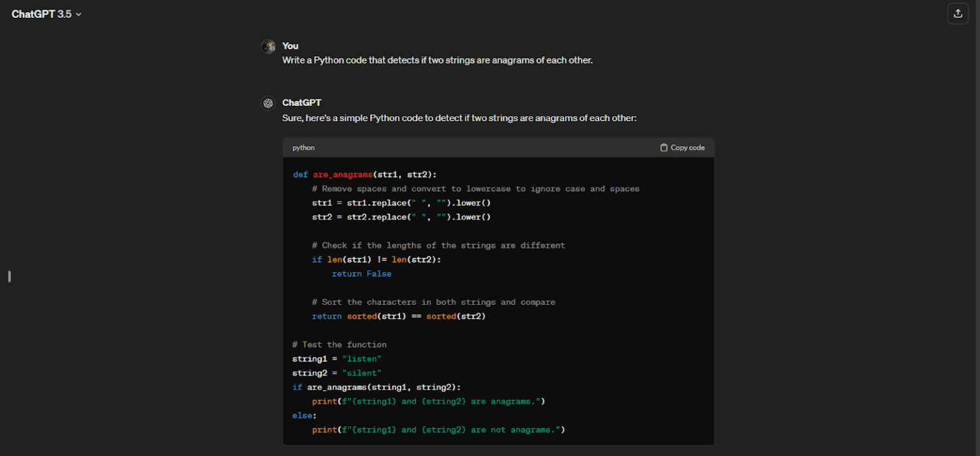Click the sorted(str1) == sorted(str2) line
Viewport: 980px width, 456px height.
(399, 316)
